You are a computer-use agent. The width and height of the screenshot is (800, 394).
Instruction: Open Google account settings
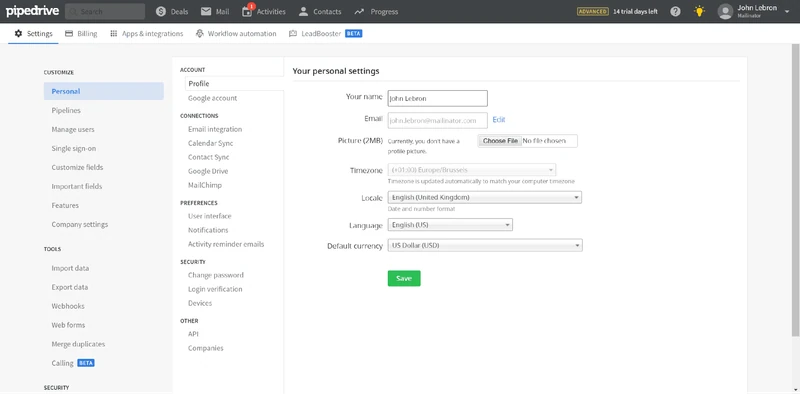click(x=212, y=98)
